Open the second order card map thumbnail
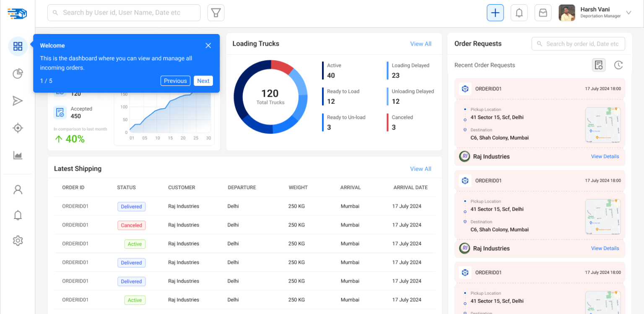 (603, 217)
